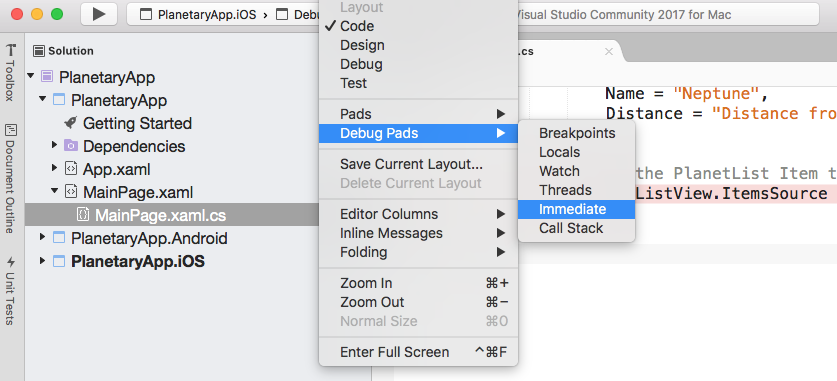The image size is (837, 381).
Task: Click the Dependencies folder icon
Action: tap(70, 146)
